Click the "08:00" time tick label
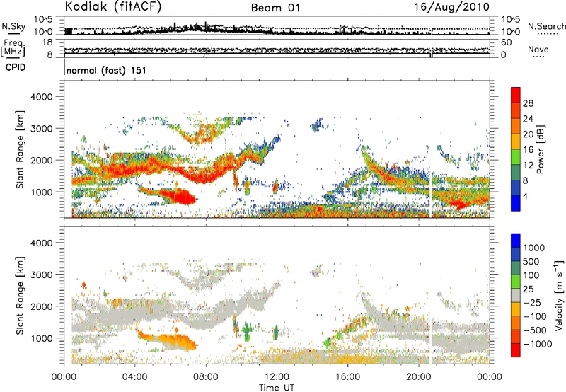 click(206, 377)
